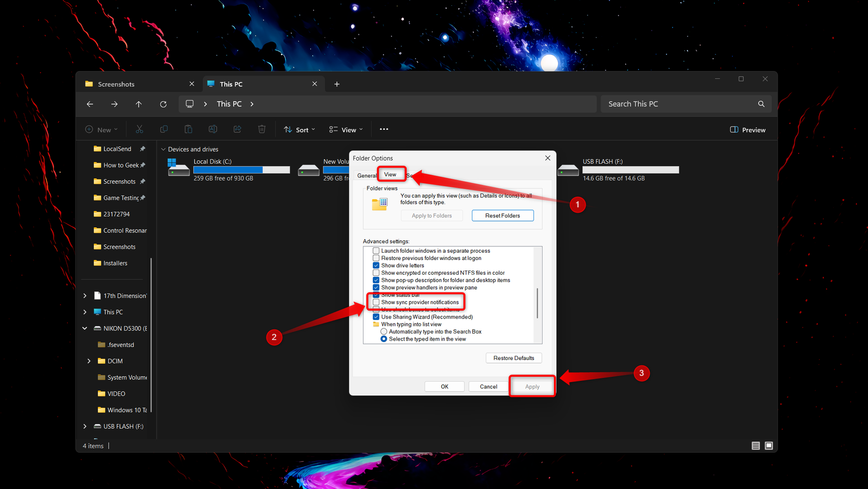Uncheck Show drive letters
This screenshot has height=489, width=868.
pyautogui.click(x=376, y=266)
